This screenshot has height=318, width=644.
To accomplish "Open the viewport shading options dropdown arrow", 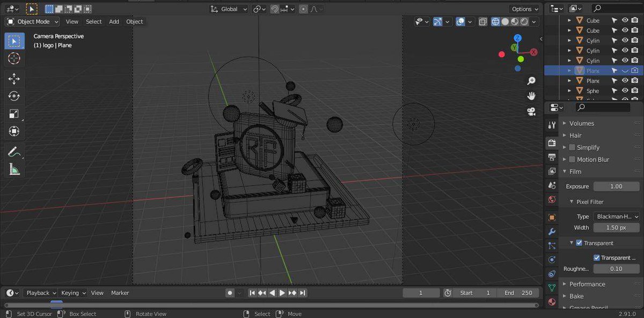I will 535,21.
